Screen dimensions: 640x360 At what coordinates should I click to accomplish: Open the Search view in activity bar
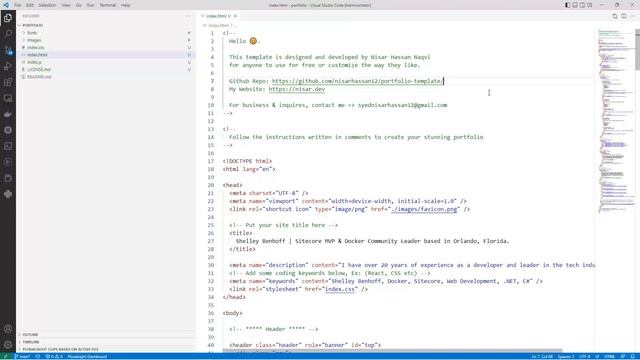click(x=8, y=34)
